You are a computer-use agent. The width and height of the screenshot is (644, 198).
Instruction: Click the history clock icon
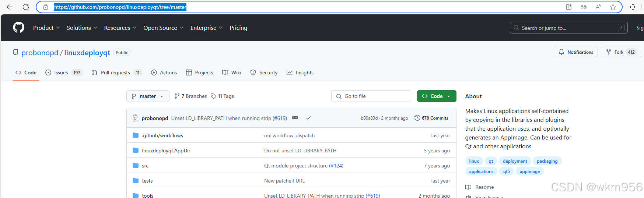[417, 118]
